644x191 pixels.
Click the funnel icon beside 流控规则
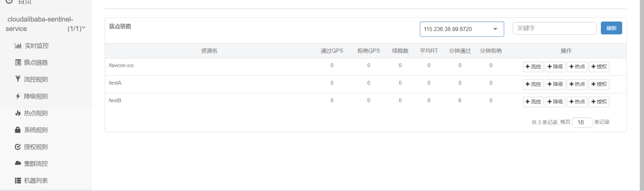click(18, 79)
